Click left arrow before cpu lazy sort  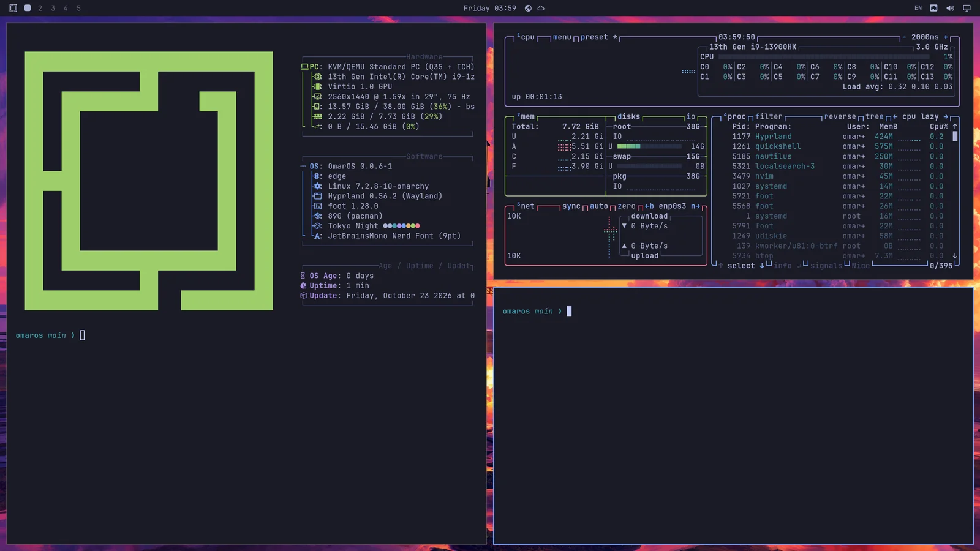coord(895,116)
